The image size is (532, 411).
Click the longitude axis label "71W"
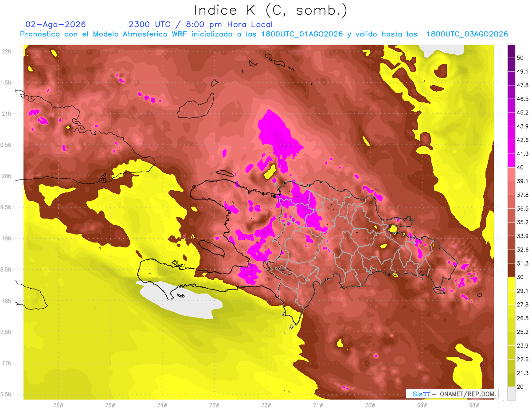click(x=318, y=405)
